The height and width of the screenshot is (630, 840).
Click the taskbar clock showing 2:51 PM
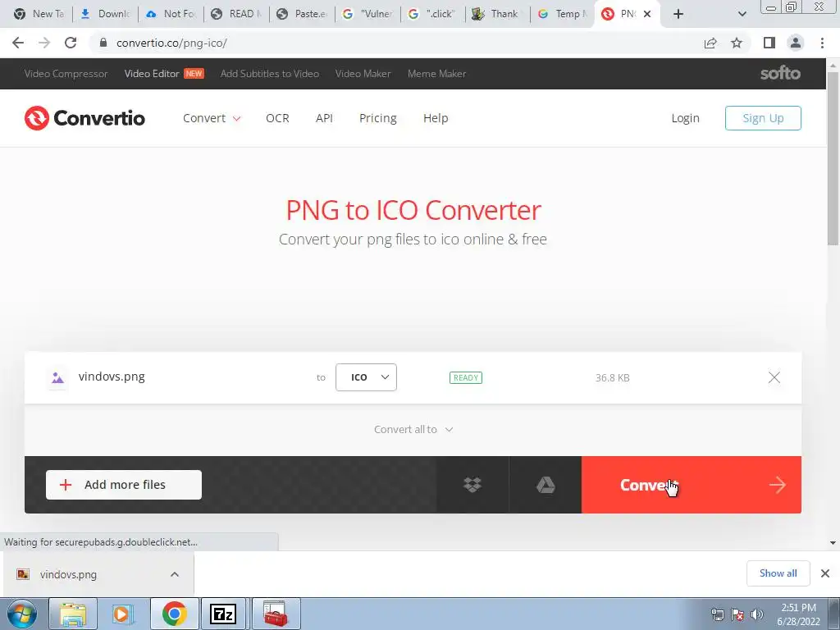pyautogui.click(x=798, y=614)
